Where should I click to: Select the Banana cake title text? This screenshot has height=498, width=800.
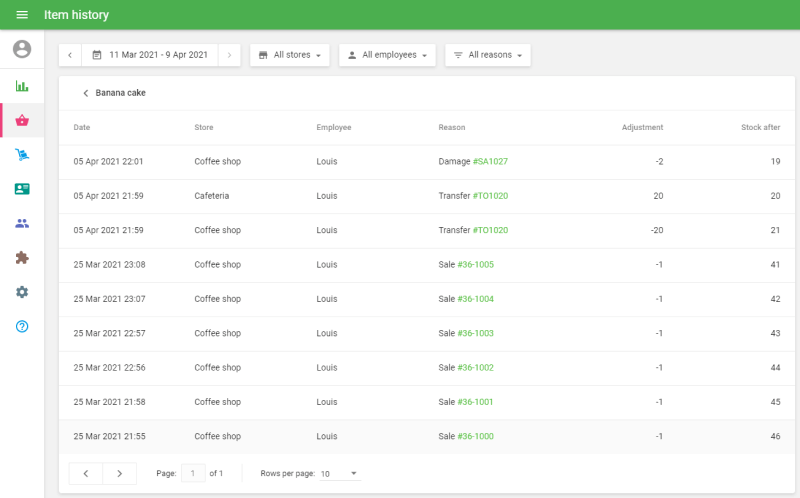tap(120, 93)
